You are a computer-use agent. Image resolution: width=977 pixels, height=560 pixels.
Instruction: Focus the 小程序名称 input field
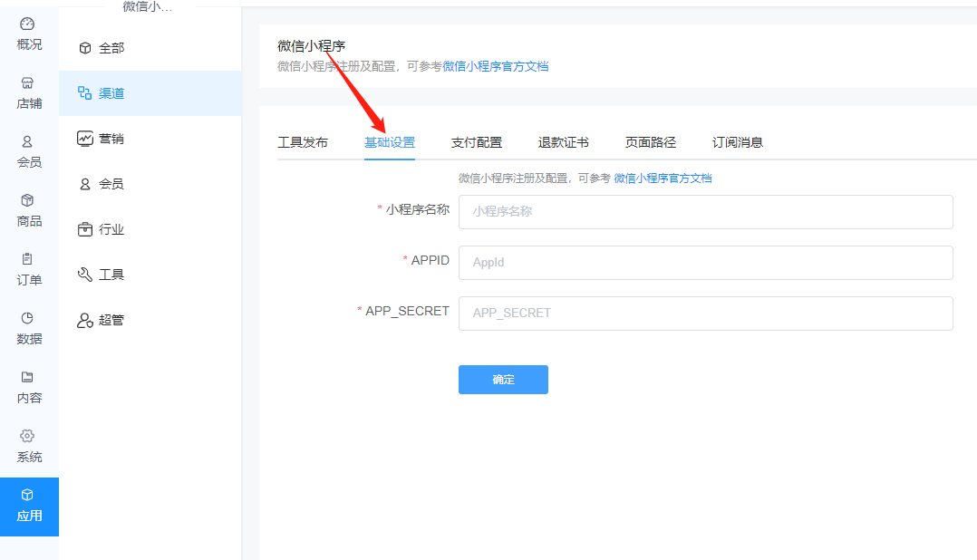point(706,212)
